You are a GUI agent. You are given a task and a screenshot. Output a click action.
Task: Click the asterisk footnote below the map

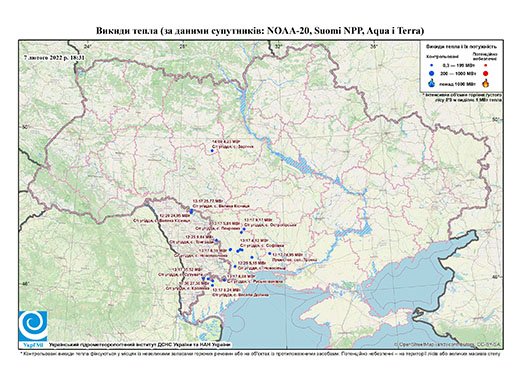pyautogui.click(x=261, y=353)
